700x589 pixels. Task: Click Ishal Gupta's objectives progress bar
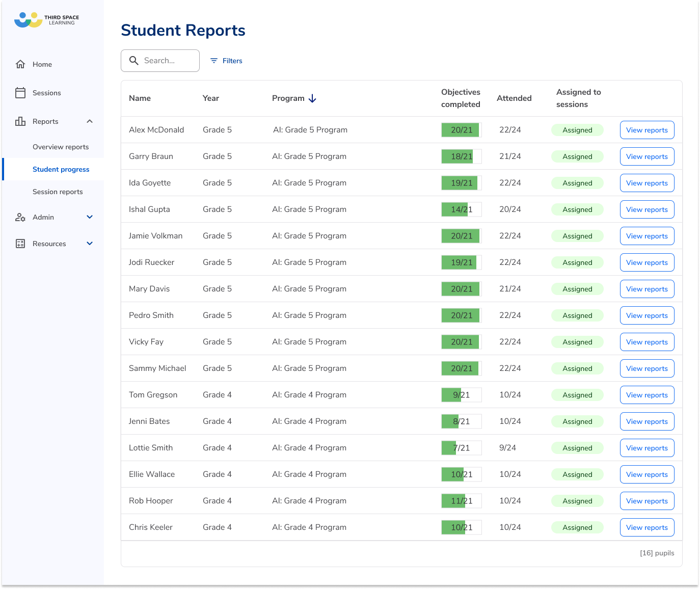pos(461,209)
